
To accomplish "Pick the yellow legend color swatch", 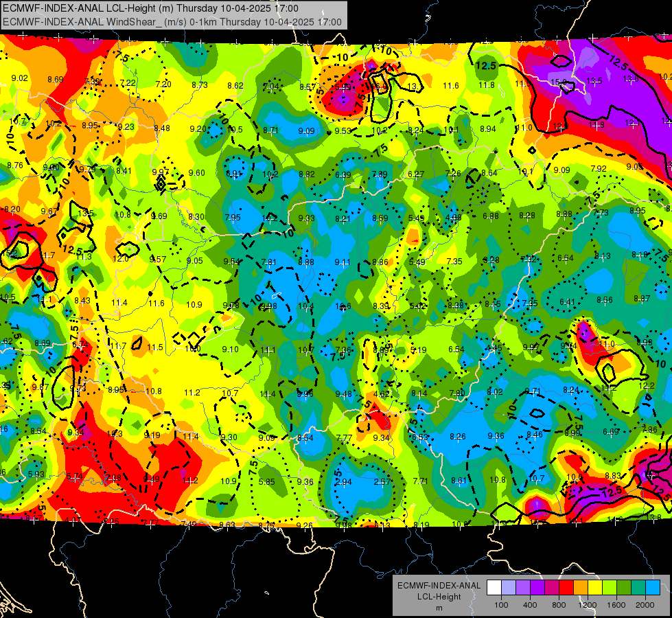I will [595, 588].
